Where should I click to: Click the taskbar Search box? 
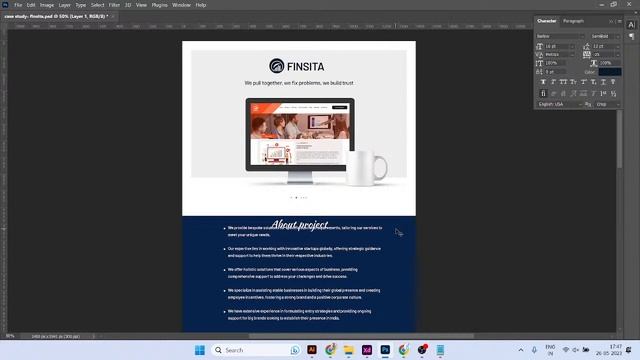pos(256,350)
